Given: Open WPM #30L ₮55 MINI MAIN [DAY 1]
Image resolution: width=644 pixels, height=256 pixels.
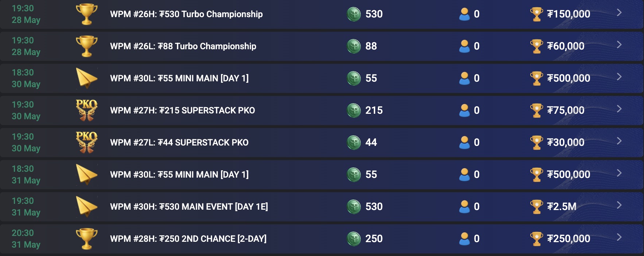Looking at the screenshot, I should coord(179,78).
